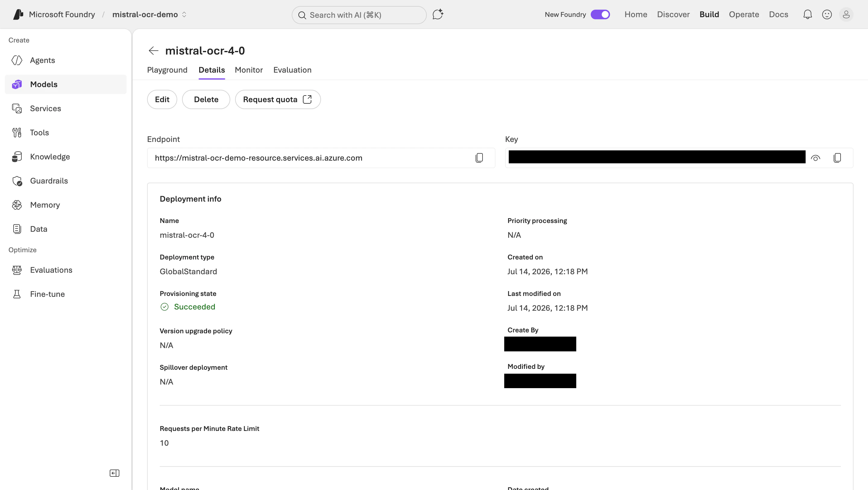This screenshot has height=490, width=868.
Task: Open Fine-tune in the sidebar
Action: click(66, 294)
